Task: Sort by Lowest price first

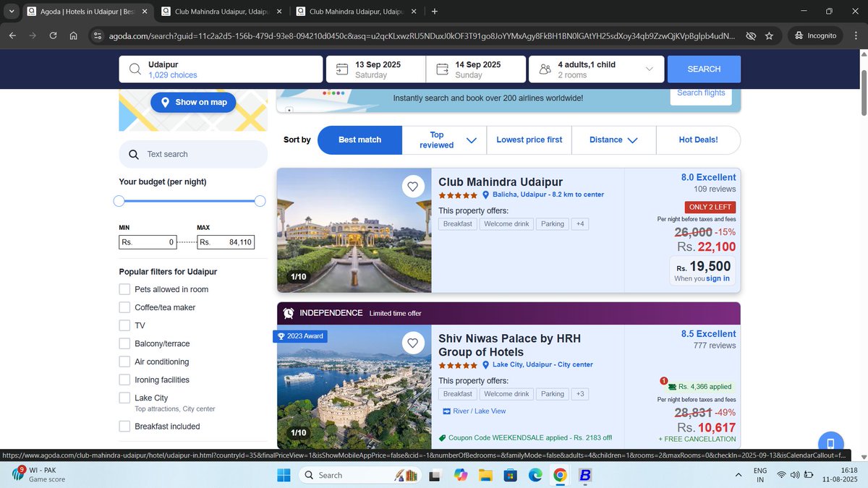Action: click(x=529, y=140)
